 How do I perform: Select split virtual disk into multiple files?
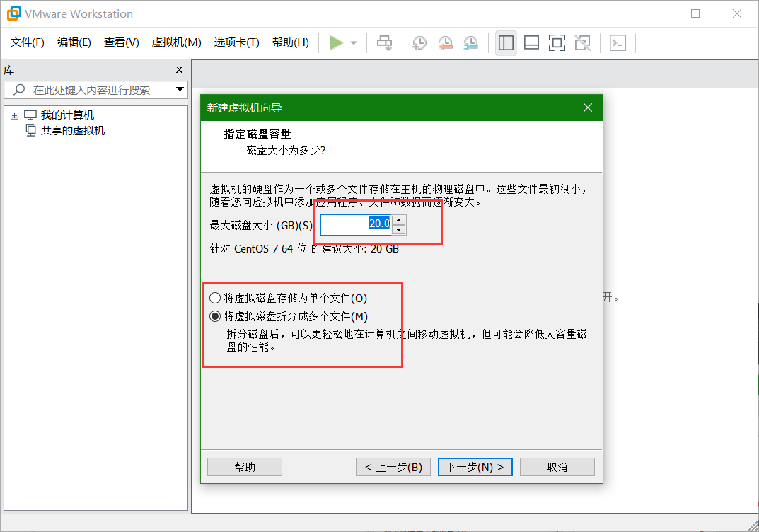(289, 316)
